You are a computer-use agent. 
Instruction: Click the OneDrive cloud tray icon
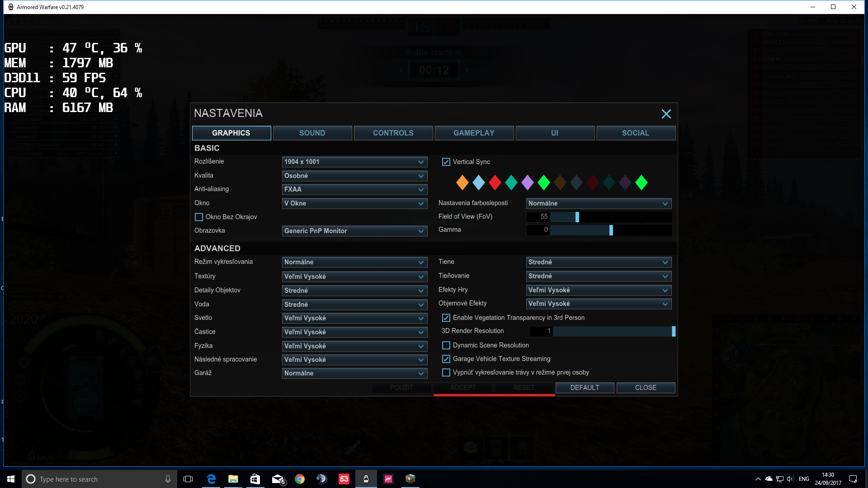pos(769,479)
